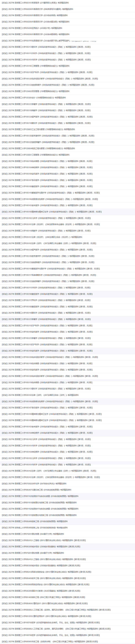Open 105107急诊医学 第2册 link
Screen dimensions: 135x644
[x=47, y=180]
